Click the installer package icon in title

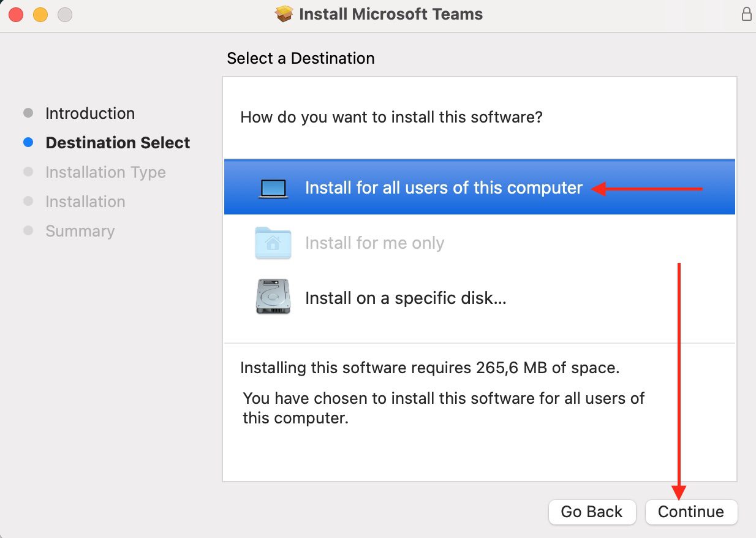tap(284, 14)
